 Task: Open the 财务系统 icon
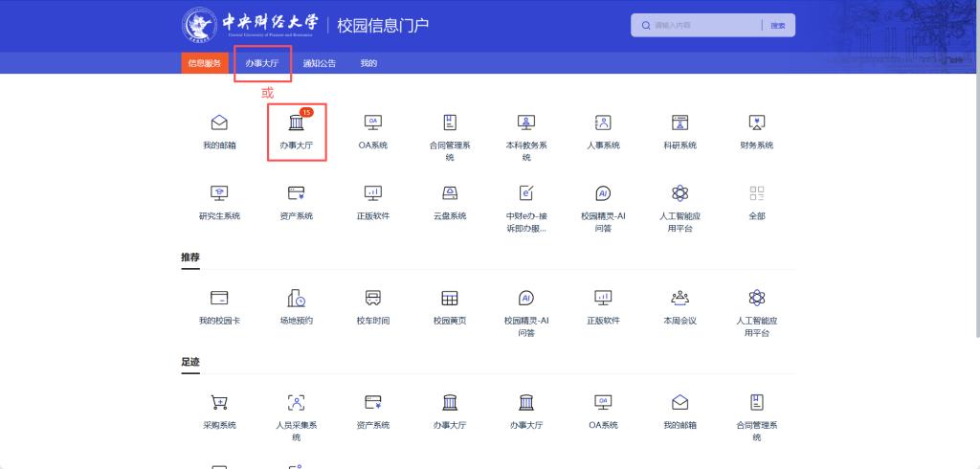tap(756, 123)
